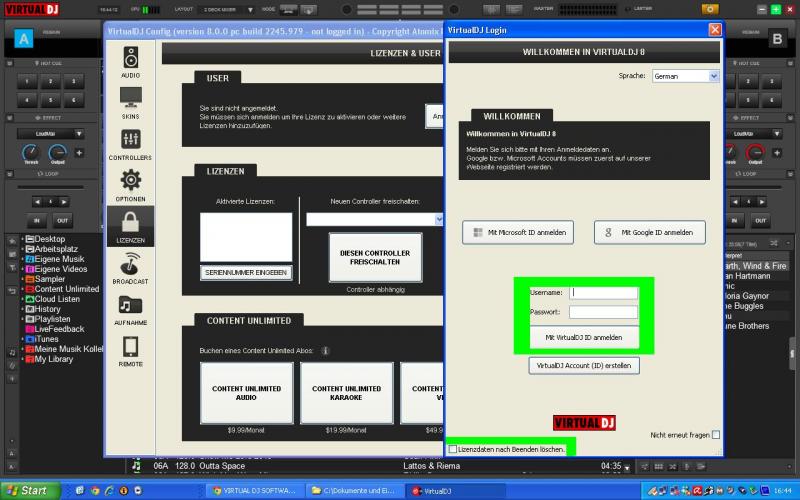Viewport: 800px width, 500px height.
Task: Select the Controllers mixer icon
Action: coord(131,143)
